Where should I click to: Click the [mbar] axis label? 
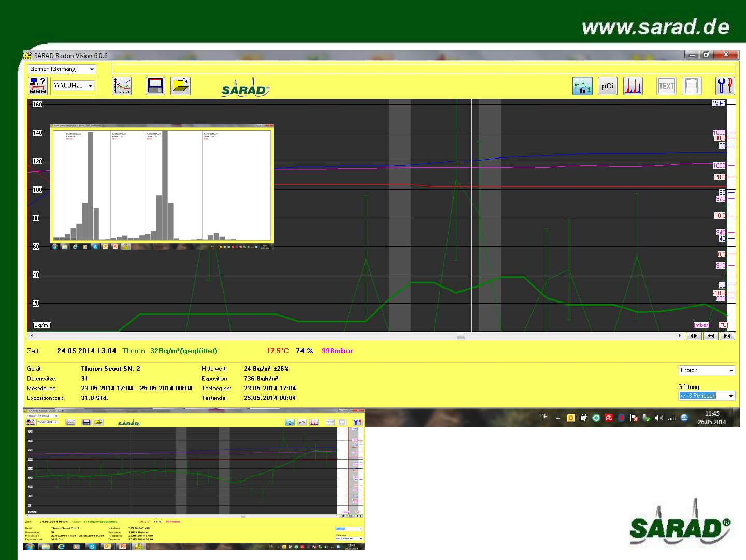click(x=701, y=325)
